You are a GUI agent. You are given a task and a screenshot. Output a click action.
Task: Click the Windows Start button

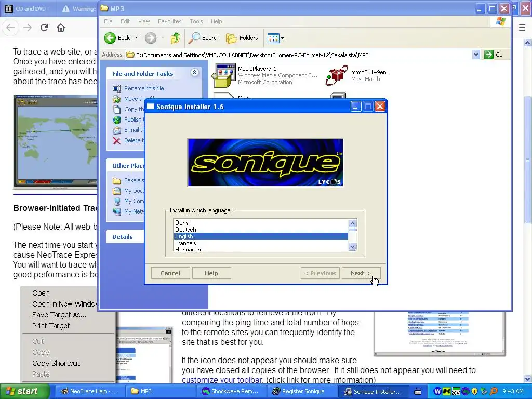point(25,392)
